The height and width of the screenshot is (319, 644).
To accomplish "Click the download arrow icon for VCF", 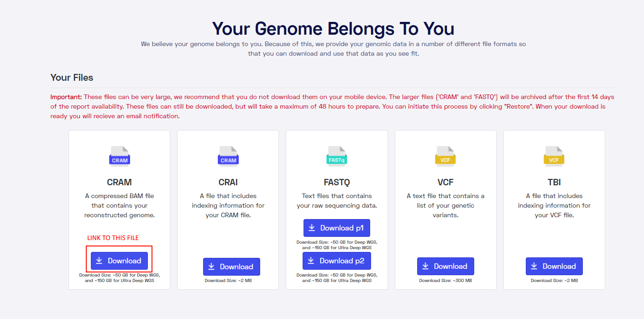I will 425,266.
